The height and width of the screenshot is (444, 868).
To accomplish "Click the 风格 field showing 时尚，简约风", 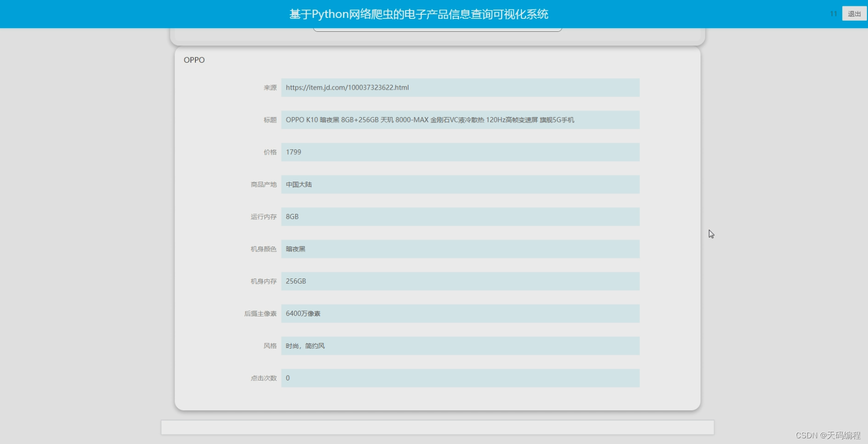I will 460,346.
